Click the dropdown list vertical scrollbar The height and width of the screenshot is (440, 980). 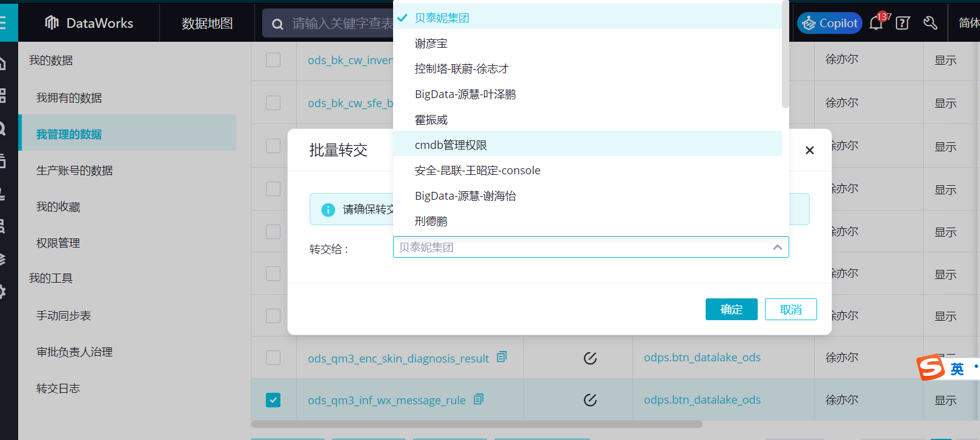click(x=785, y=54)
